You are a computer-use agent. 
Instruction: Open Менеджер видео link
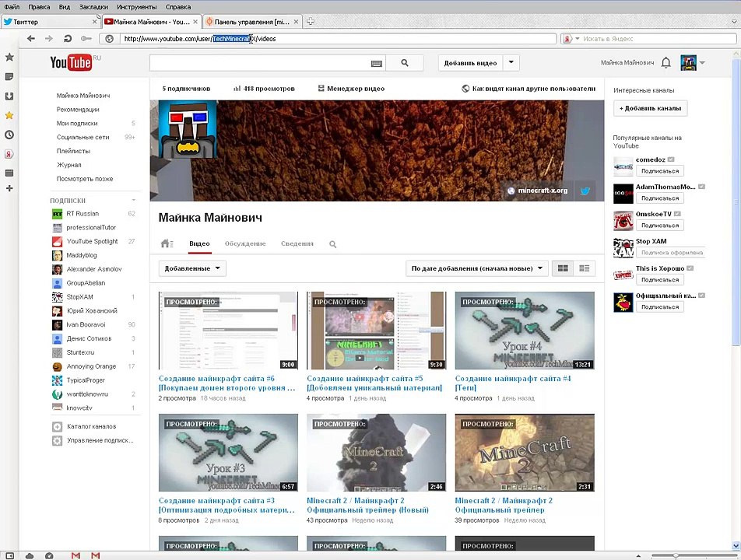coord(352,89)
